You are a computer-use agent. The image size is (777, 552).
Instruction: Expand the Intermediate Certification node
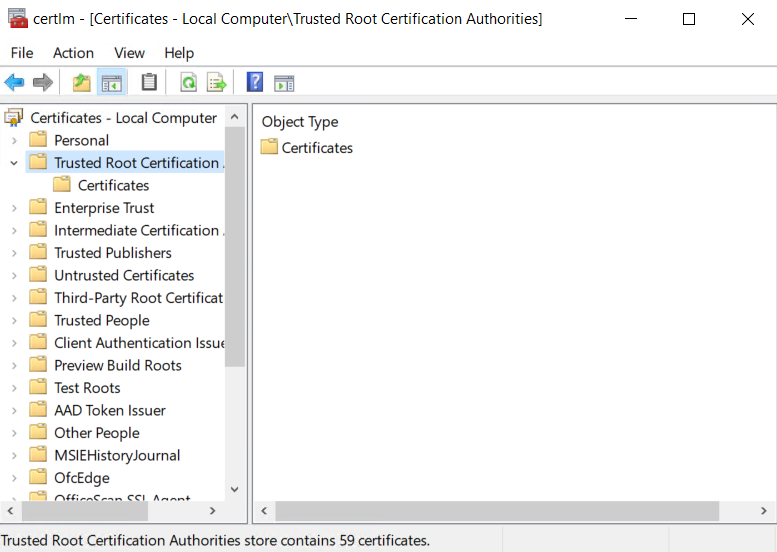14,230
